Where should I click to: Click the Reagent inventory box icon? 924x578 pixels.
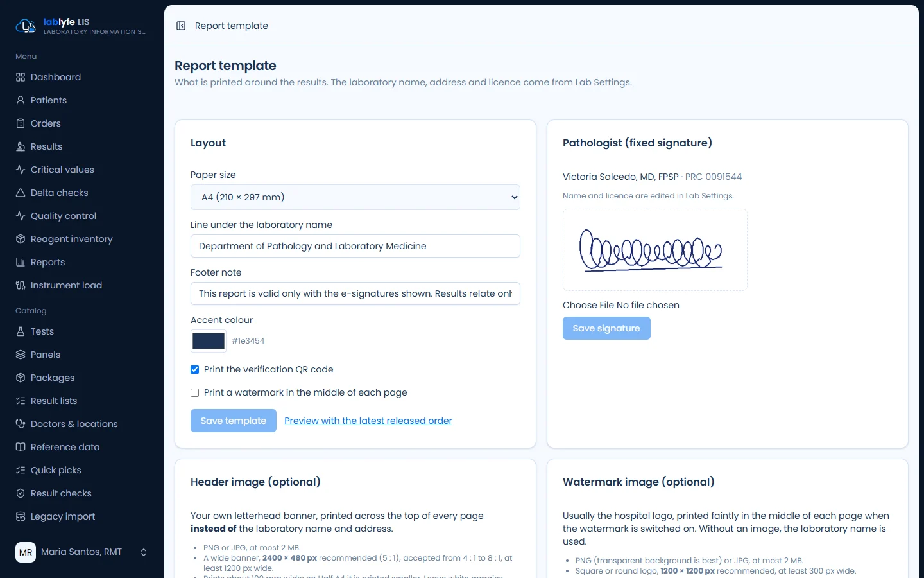21,239
